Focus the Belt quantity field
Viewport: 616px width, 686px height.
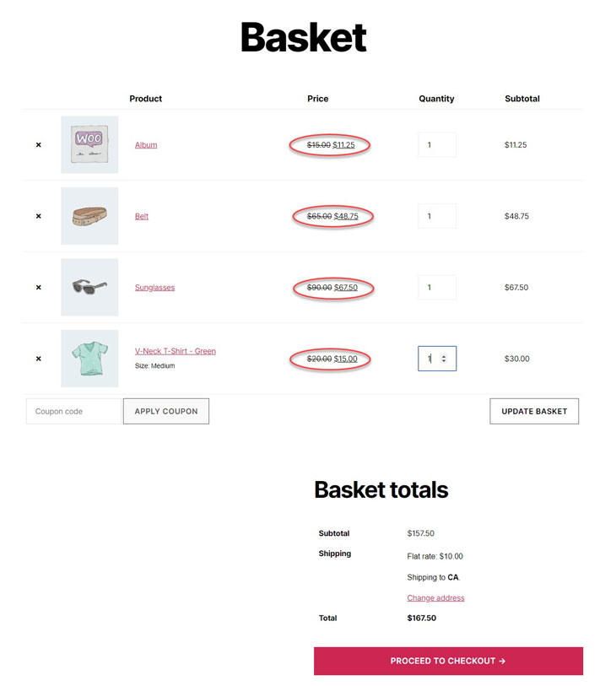[437, 216]
